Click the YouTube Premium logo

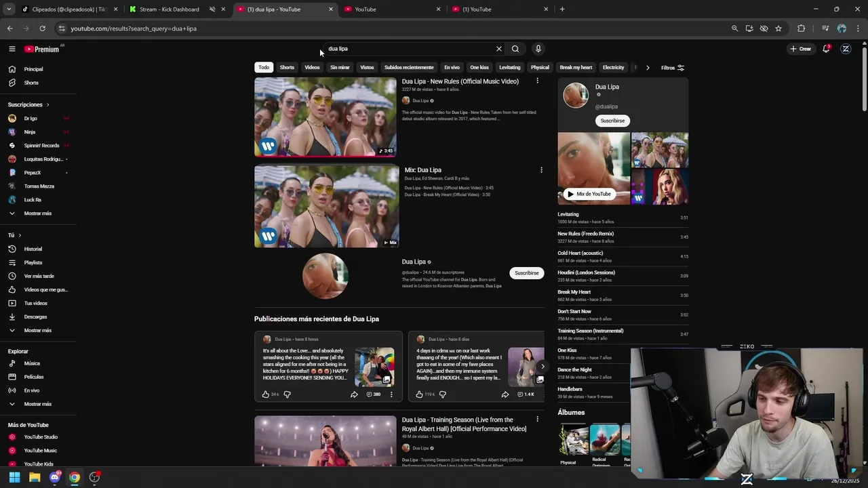(42, 49)
